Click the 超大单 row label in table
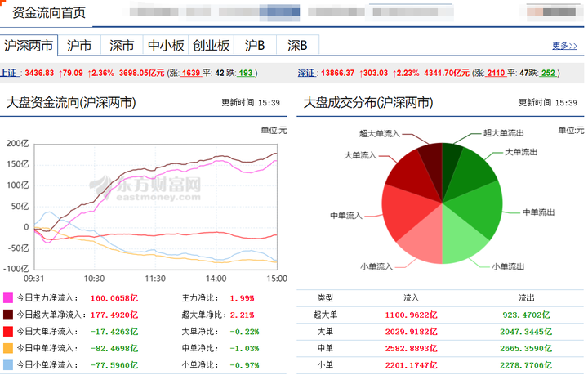The image size is (588, 375). [325, 315]
